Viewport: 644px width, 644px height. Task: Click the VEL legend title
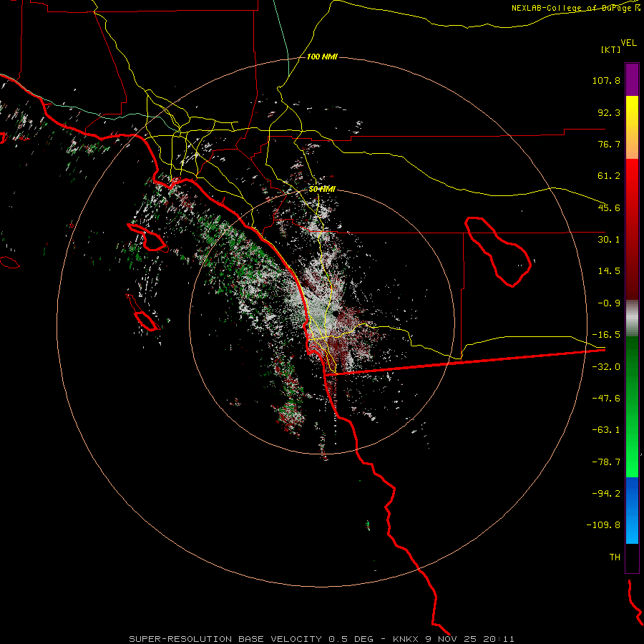628,42
